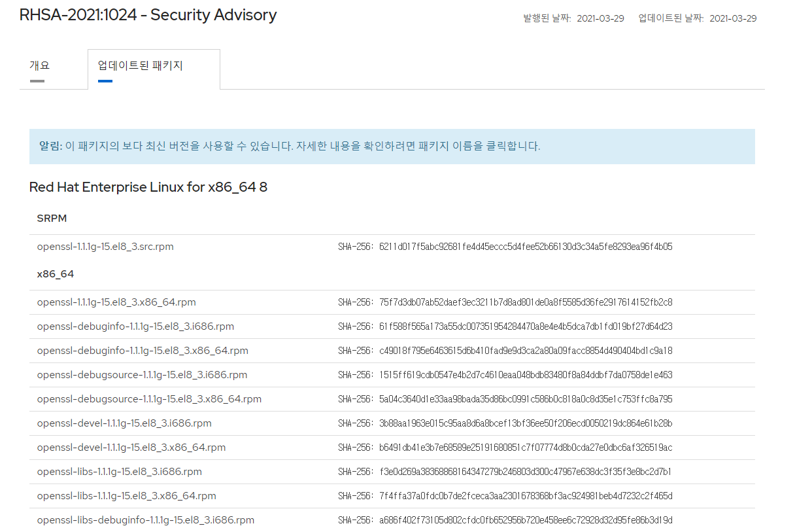This screenshot has height=528, width=812.
Task: Open openssl-debugsource-1.1.1g-15.el8_3.x86_64.rpm link
Action: (x=149, y=399)
